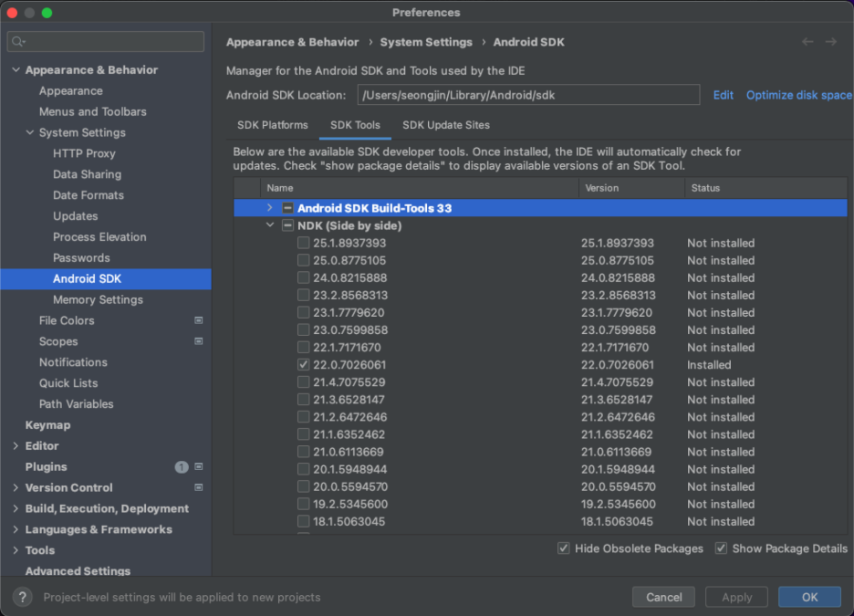Open Data Sharing settings

click(88, 174)
